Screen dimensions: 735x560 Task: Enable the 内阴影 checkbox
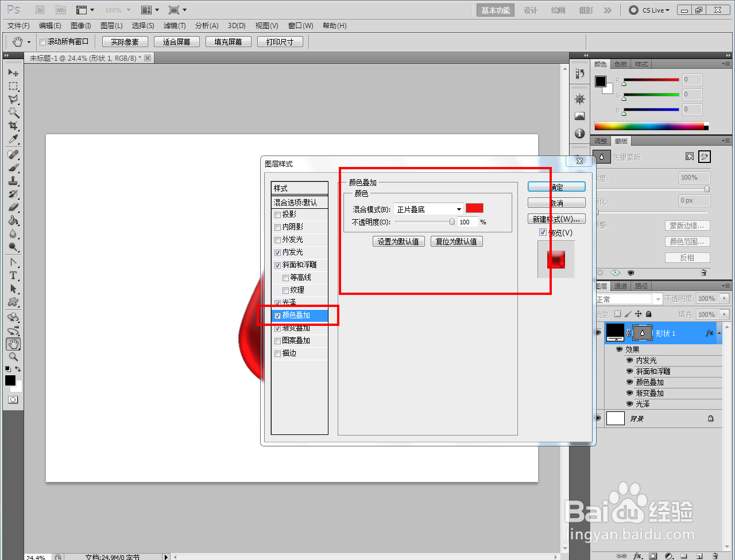[x=278, y=227]
